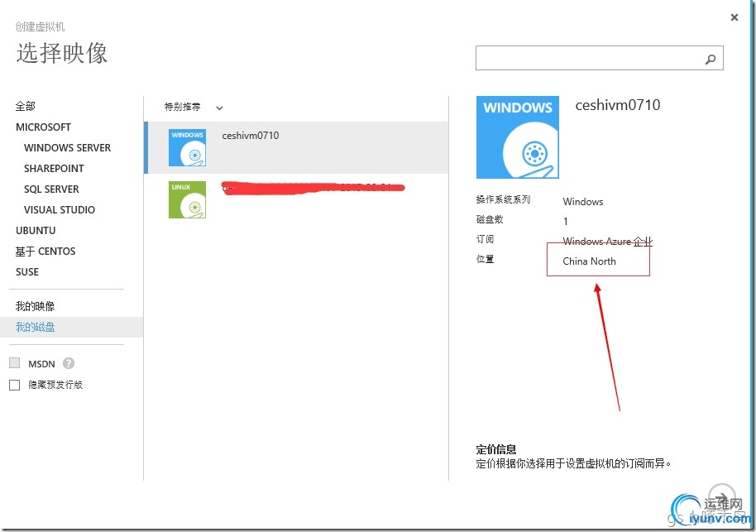Select the 基于 CENTOS category

45,252
